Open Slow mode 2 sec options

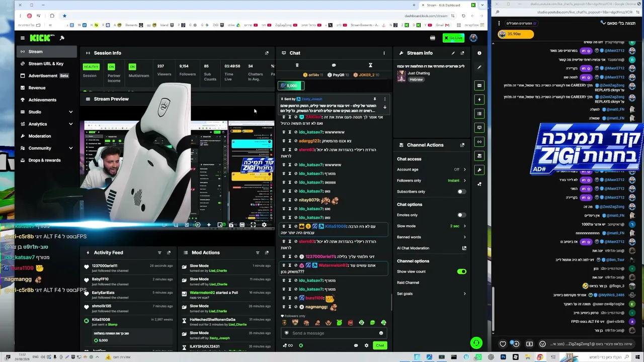pos(458,226)
